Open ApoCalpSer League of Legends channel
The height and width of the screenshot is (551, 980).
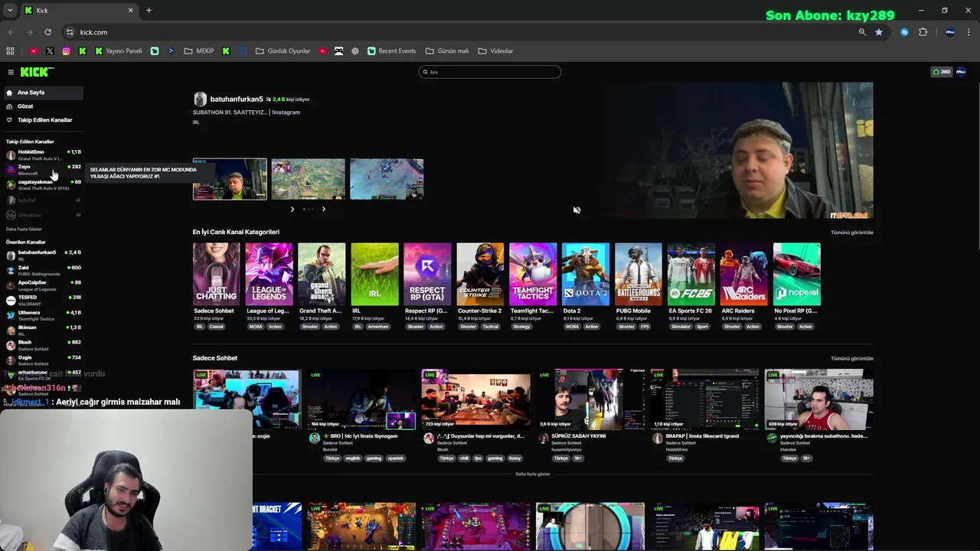pyautogui.click(x=43, y=285)
